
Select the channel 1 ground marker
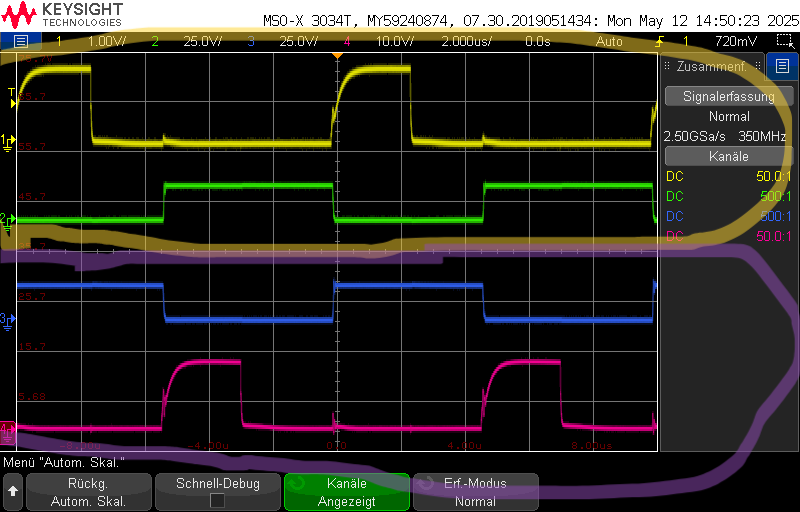(x=7, y=140)
